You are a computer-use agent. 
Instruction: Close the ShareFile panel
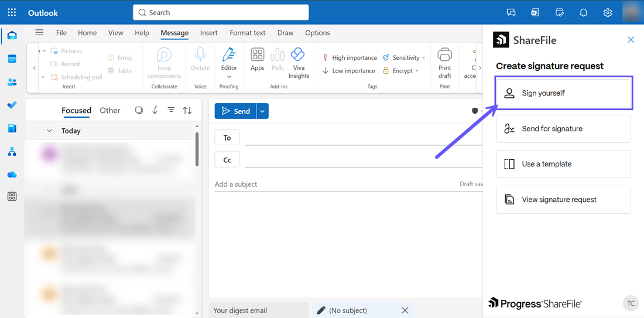pyautogui.click(x=631, y=40)
